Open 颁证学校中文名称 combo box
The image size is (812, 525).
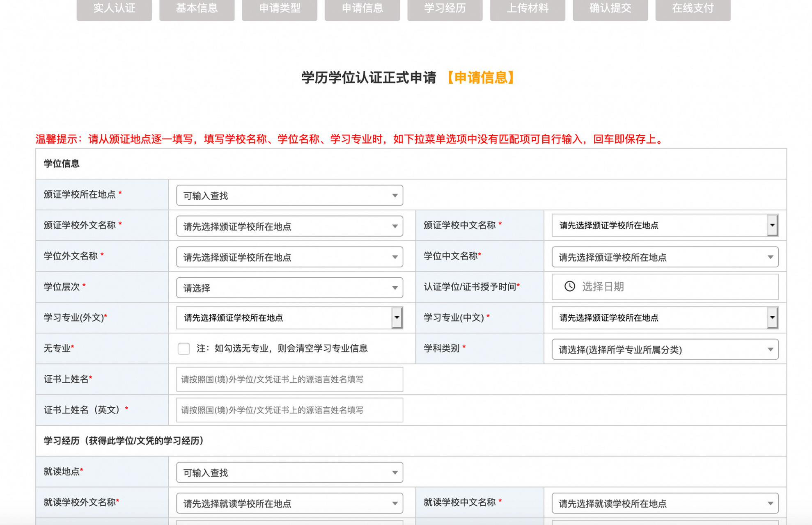click(665, 225)
